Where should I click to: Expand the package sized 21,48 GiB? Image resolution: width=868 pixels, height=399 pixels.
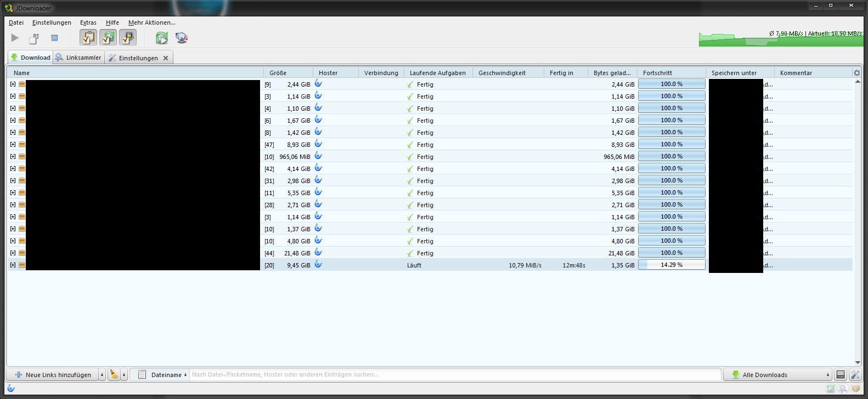(x=13, y=253)
